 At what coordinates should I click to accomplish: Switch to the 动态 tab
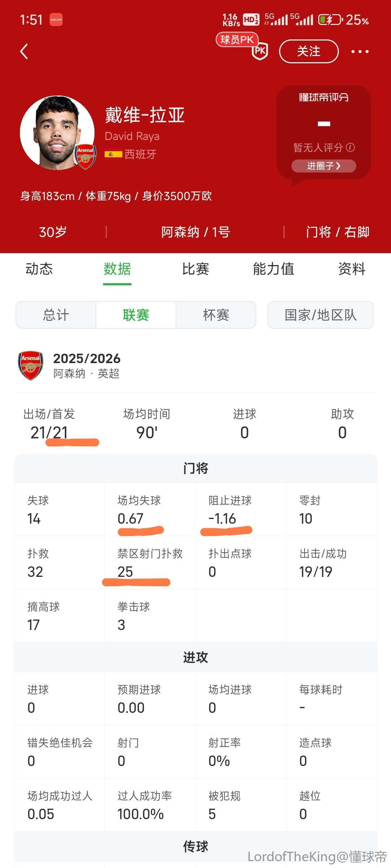click(x=39, y=269)
